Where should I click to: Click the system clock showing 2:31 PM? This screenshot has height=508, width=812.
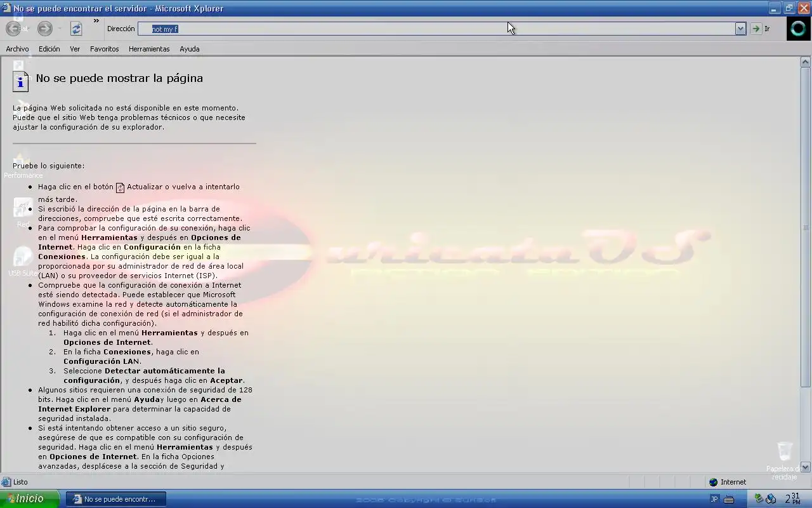coord(792,498)
